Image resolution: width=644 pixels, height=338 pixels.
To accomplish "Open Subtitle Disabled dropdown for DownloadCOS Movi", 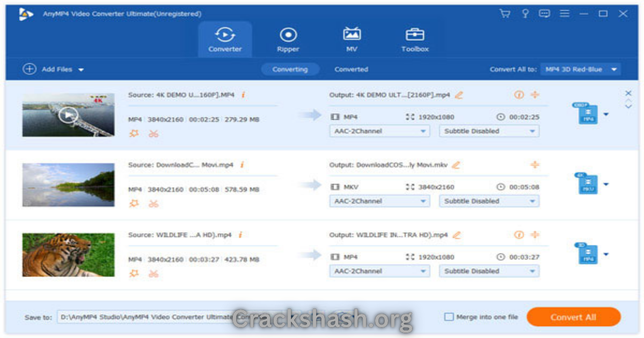I will pos(489,201).
